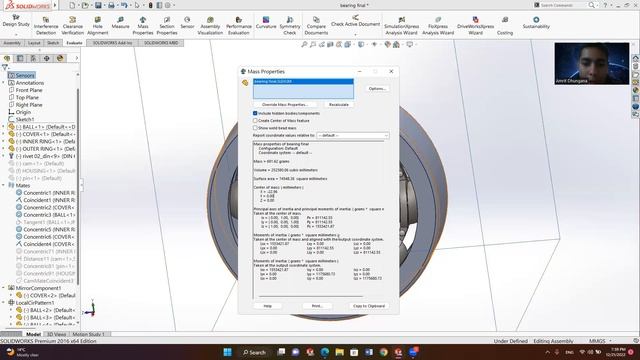Click the horizontal scrollbar in mass results

tap(310, 297)
